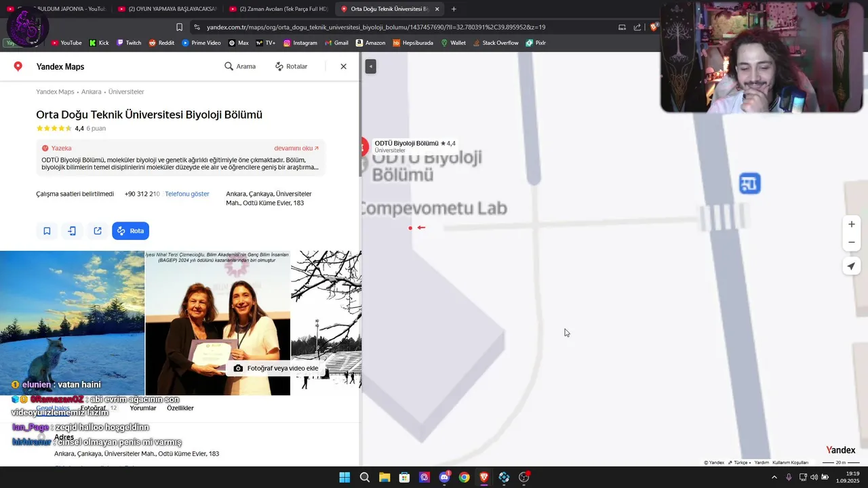Open Yardım link on map footer
868x488 pixels.
(762, 462)
